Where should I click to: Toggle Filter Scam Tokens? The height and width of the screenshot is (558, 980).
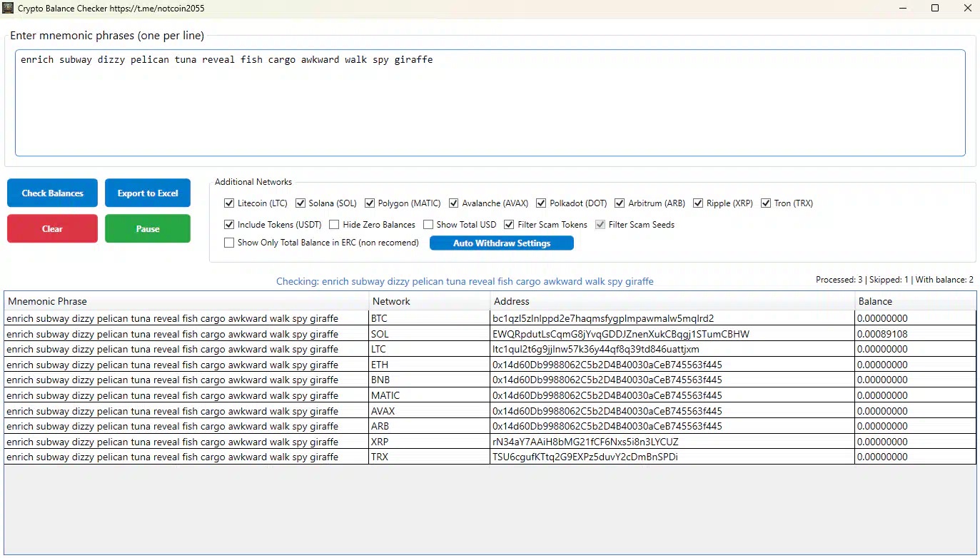tap(509, 224)
